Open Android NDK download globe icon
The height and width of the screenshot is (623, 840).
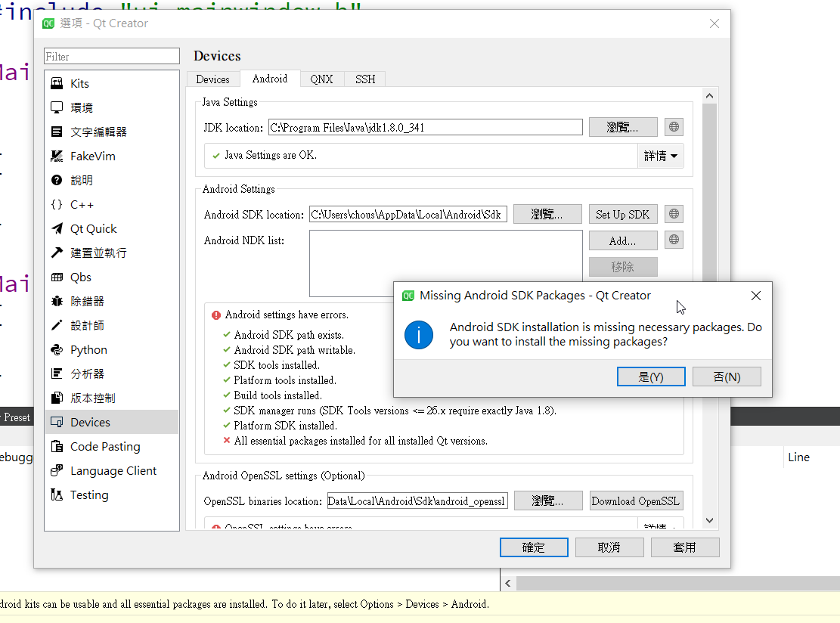pyautogui.click(x=674, y=240)
